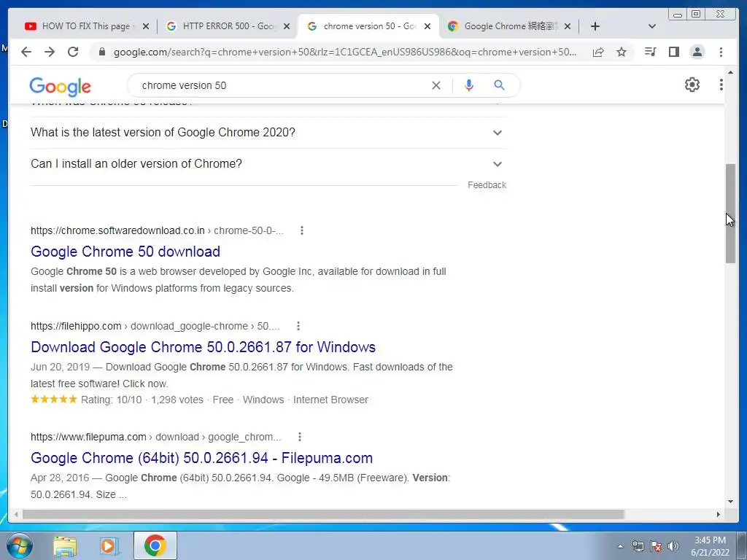Open the taskbar clock showing 3:45 PM
Viewport: 747px width, 560px height.
[x=710, y=546]
